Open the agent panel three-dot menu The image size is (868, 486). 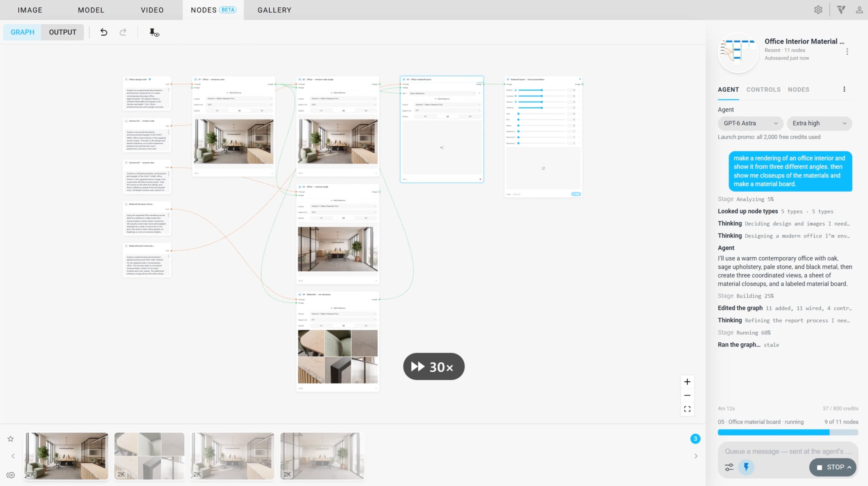point(844,89)
